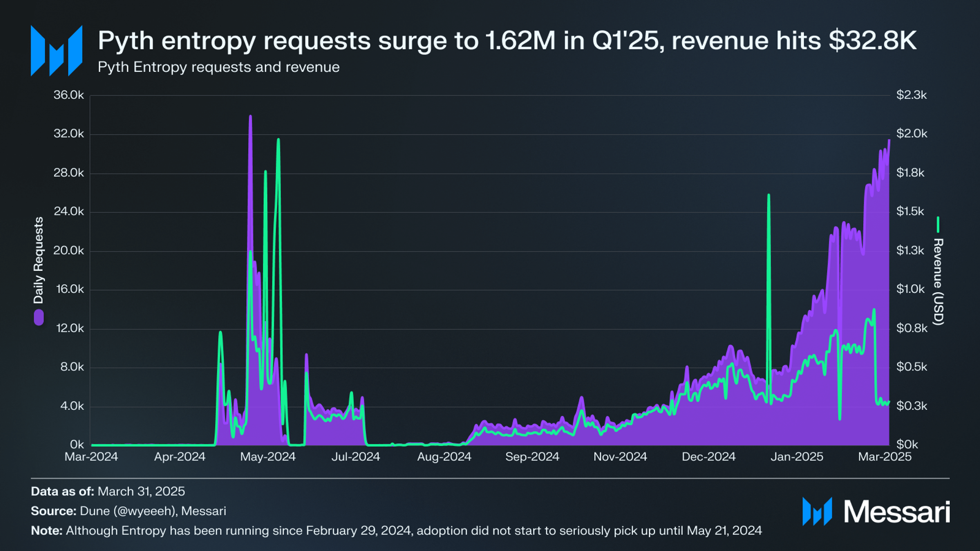Click the Messari logo icon at top-left
Image resolution: width=980 pixels, height=551 pixels.
(x=56, y=51)
